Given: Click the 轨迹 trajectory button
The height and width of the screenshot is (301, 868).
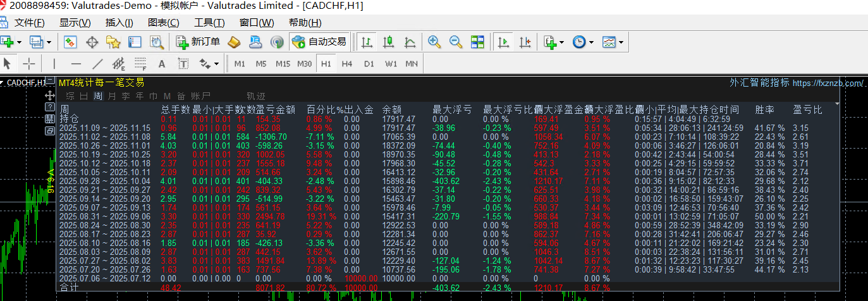Looking at the screenshot, I should click(x=256, y=96).
